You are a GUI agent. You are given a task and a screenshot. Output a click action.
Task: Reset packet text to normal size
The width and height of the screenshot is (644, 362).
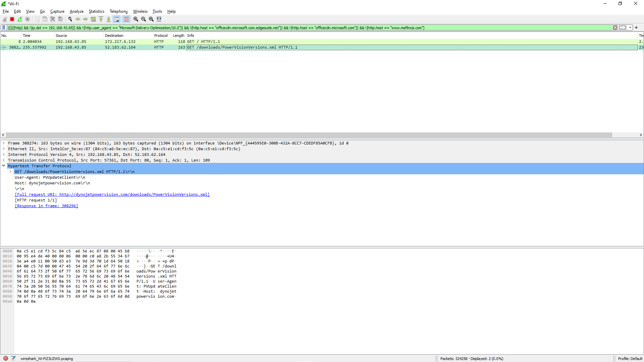pos(151,19)
